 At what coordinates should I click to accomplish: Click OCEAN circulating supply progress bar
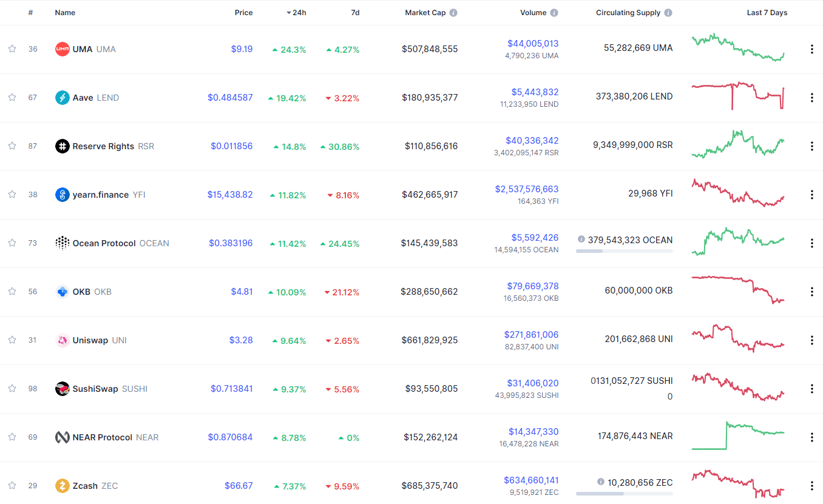pyautogui.click(x=625, y=251)
